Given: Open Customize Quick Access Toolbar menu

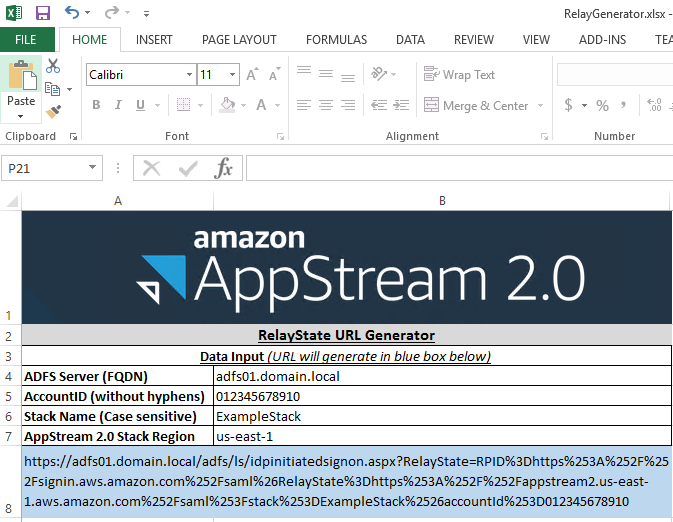Looking at the screenshot, I should 146,14.
